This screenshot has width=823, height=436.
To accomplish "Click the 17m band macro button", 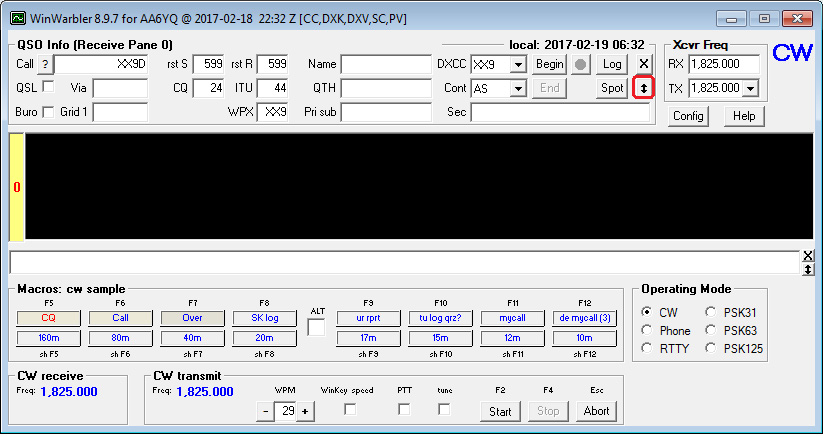I will click(368, 338).
